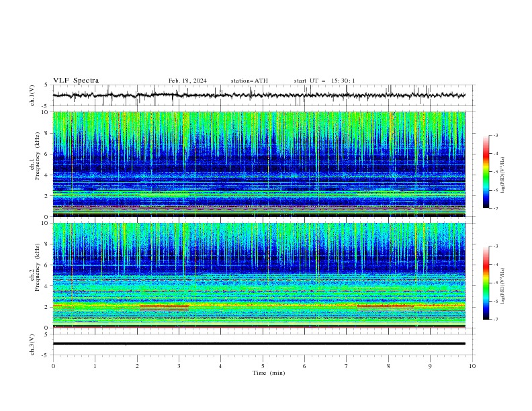532x411 pixels.
Task: Select the date text "Feb. 18, 2024"
Action: (x=187, y=81)
